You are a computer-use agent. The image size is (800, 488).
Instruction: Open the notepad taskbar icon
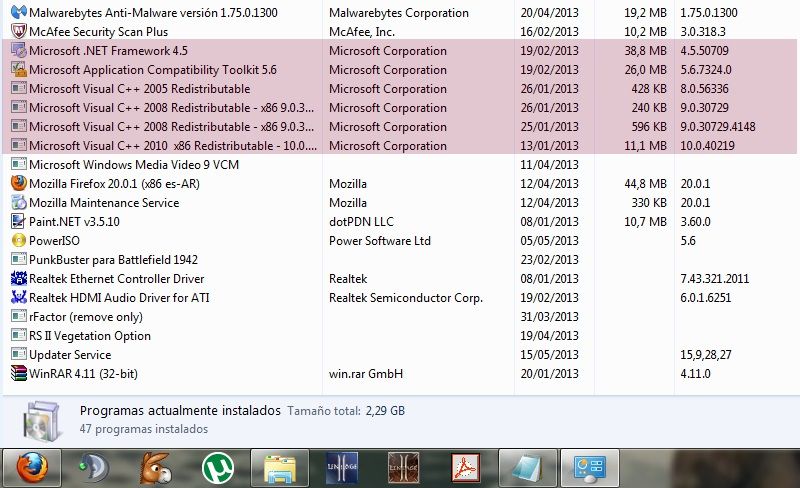tap(528, 468)
